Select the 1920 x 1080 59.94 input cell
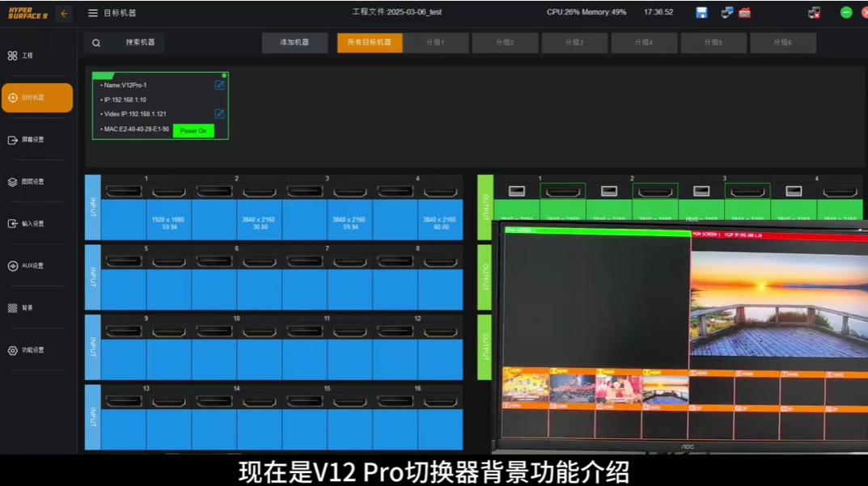The image size is (868, 486). click(x=168, y=223)
